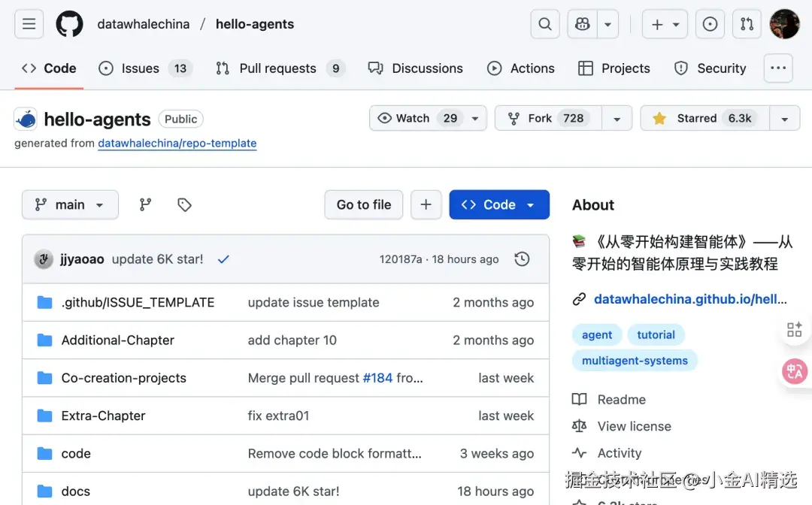Open the Actions tab
The width and height of the screenshot is (812, 505).
click(521, 68)
